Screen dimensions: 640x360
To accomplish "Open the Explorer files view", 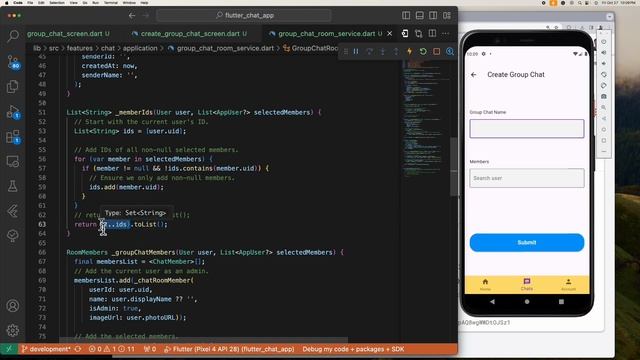I will point(13,87).
